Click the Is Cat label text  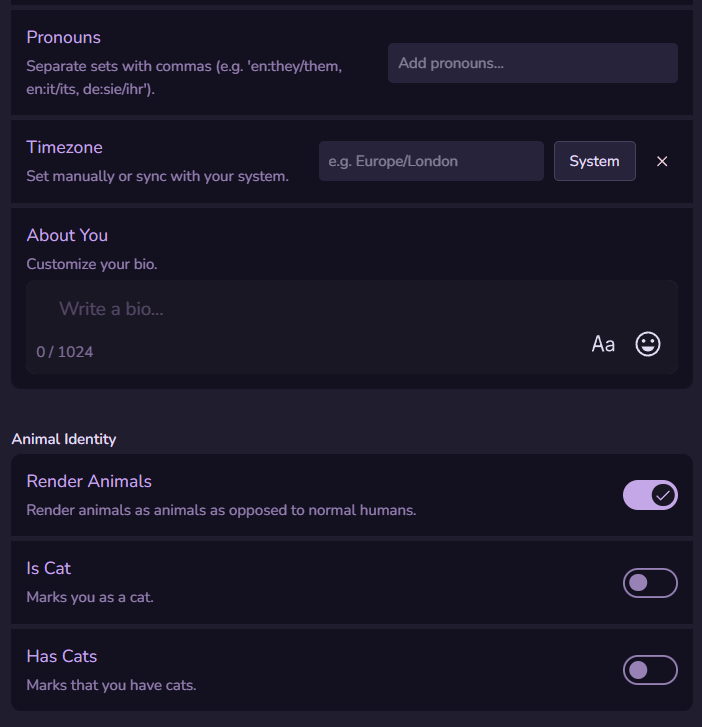coord(48,568)
